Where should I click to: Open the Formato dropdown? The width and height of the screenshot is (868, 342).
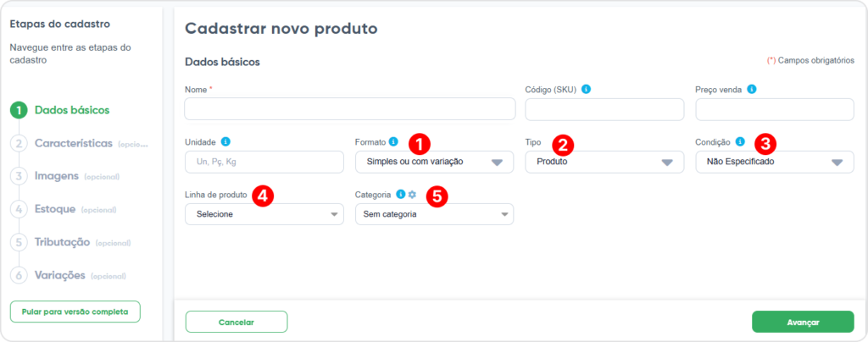pyautogui.click(x=434, y=162)
